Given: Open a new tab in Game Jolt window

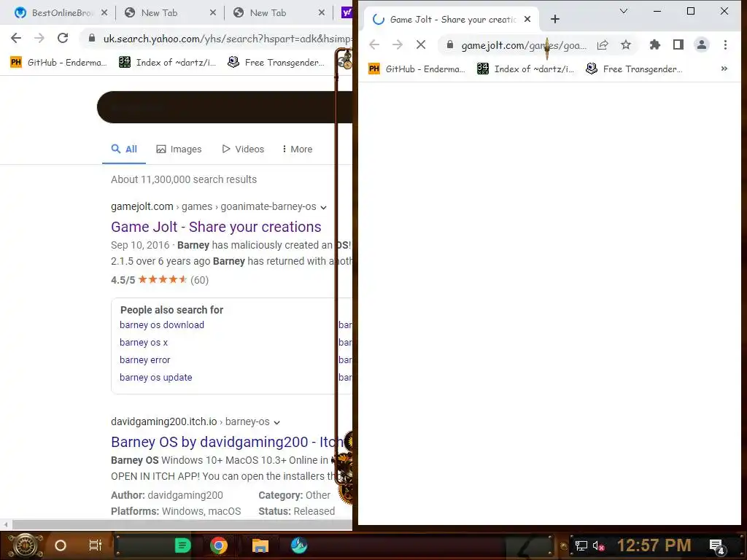Looking at the screenshot, I should point(555,19).
